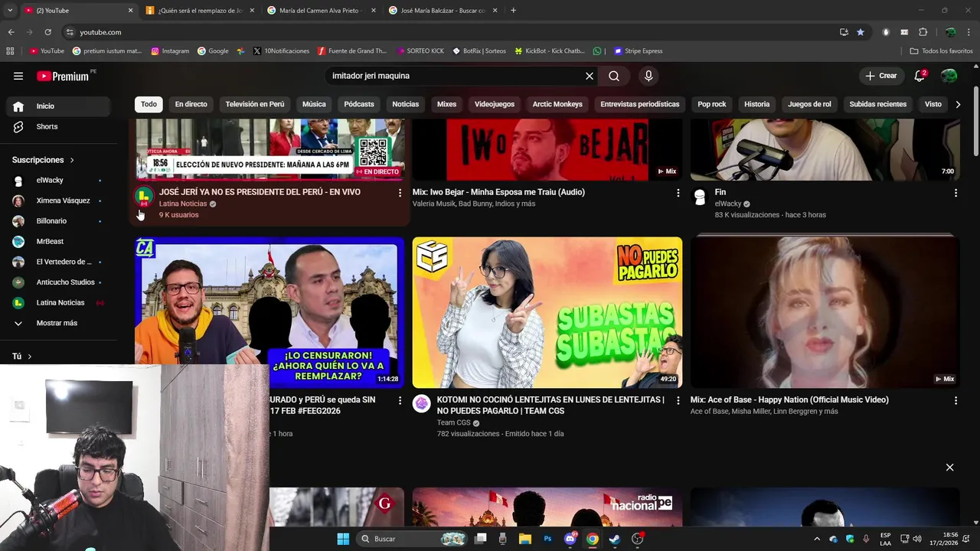Select the Arctic Monkeys filter chip

click(557, 104)
